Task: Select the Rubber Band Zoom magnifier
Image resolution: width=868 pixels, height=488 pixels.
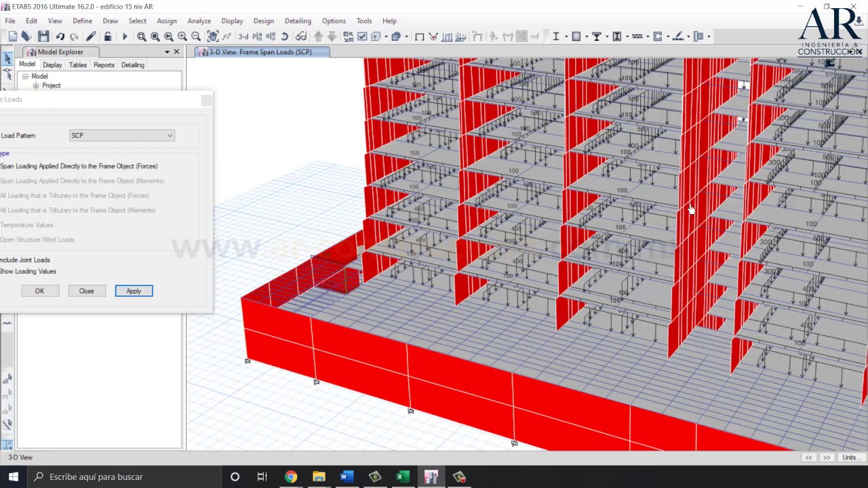Action: (x=141, y=37)
